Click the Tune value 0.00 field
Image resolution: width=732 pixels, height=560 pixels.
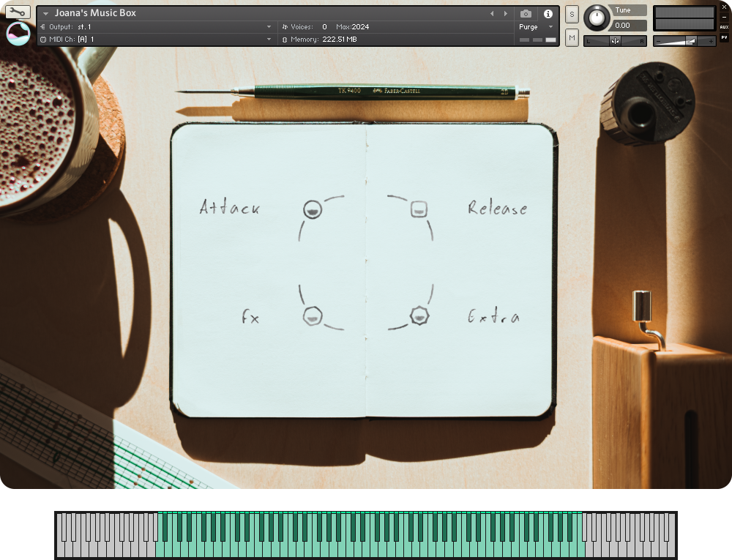tap(628, 26)
